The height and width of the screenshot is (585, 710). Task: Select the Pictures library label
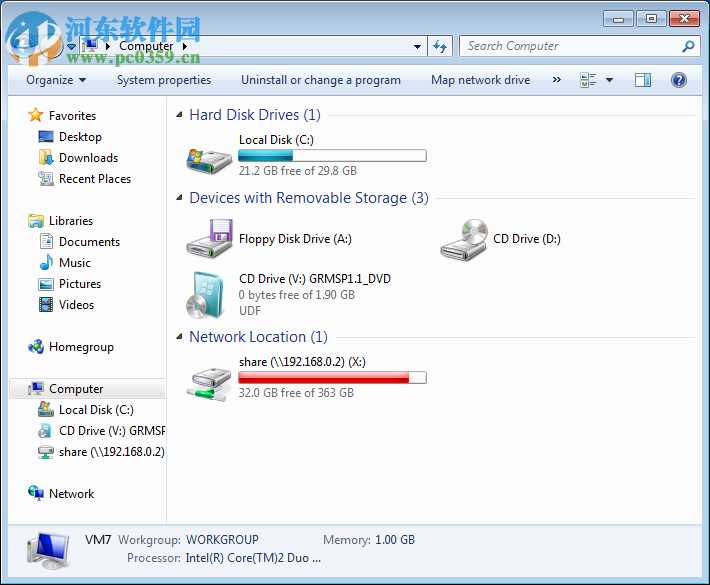(80, 284)
